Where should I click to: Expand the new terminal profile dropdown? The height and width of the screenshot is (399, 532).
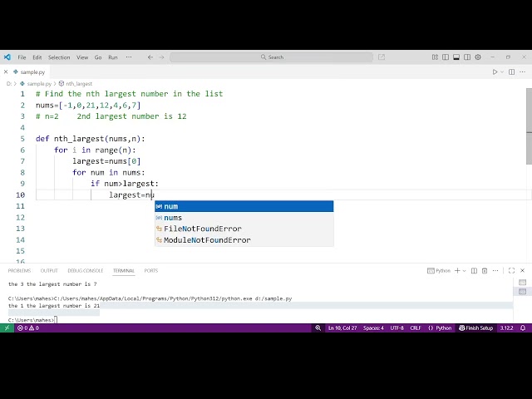[465, 270]
